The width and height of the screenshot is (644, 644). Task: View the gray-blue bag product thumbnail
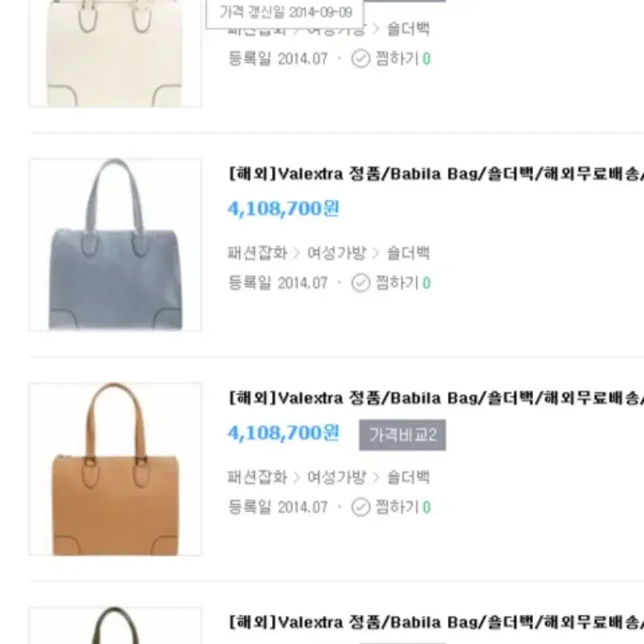115,245
